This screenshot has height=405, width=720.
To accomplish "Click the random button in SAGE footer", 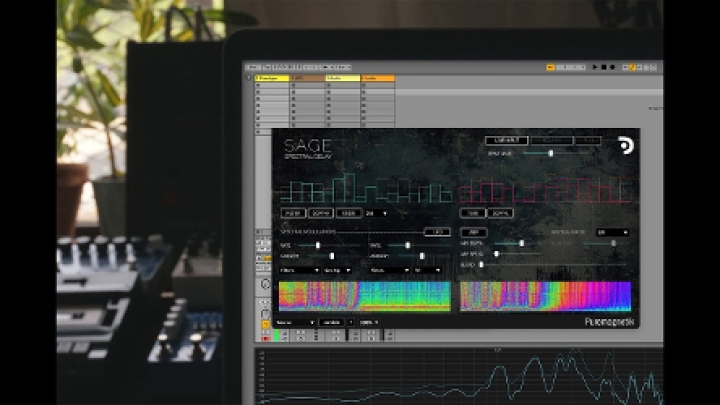I will 332,323.
